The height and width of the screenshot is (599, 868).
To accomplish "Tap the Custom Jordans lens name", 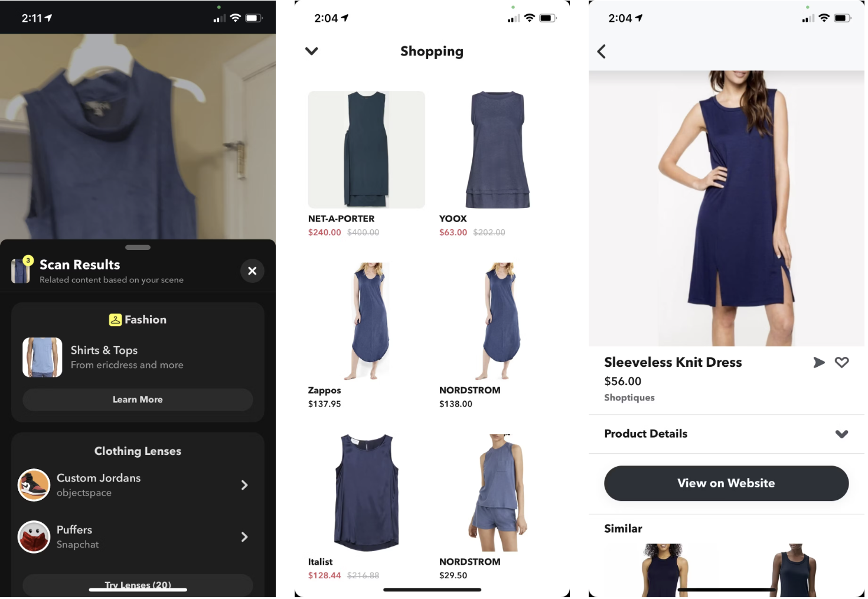I will (x=99, y=478).
